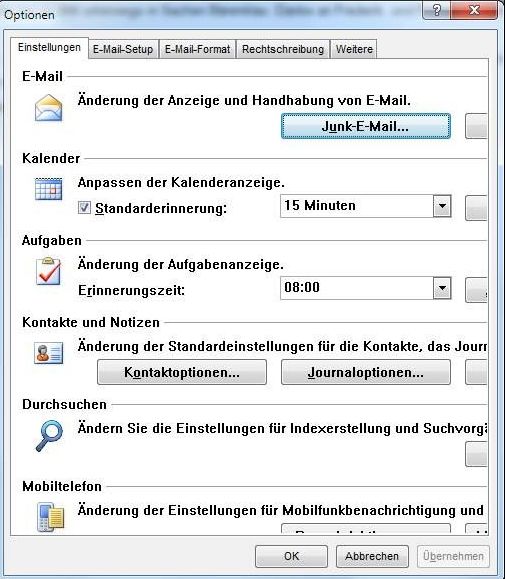Screen dimensions: 505x579
Task: Click the Mobiltelefon phone icon
Action: [x=51, y=517]
